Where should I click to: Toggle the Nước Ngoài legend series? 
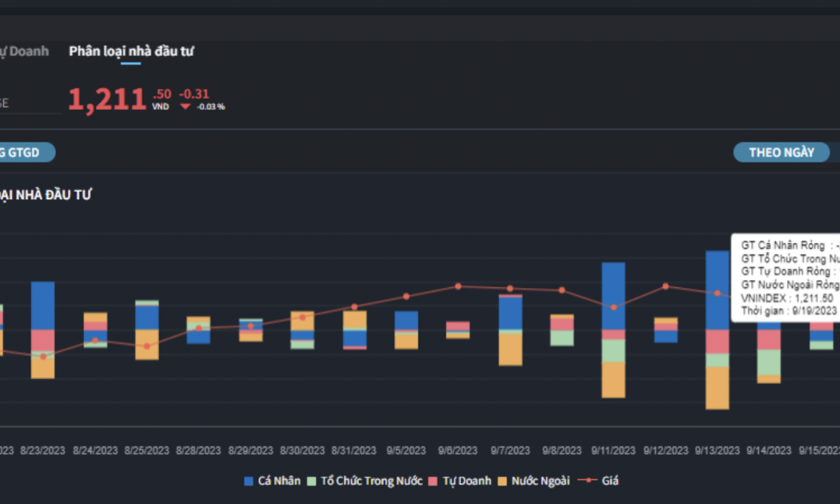534,481
